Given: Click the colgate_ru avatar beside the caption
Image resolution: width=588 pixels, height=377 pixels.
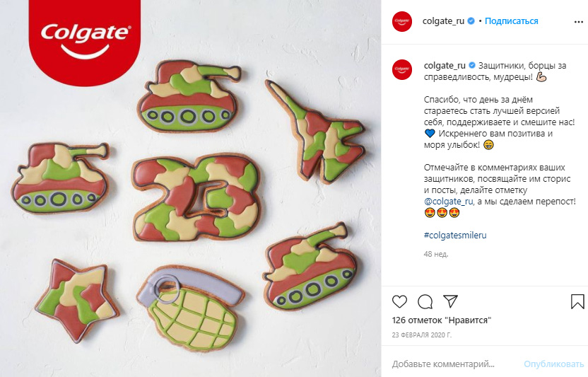Looking at the screenshot, I should 402,69.
